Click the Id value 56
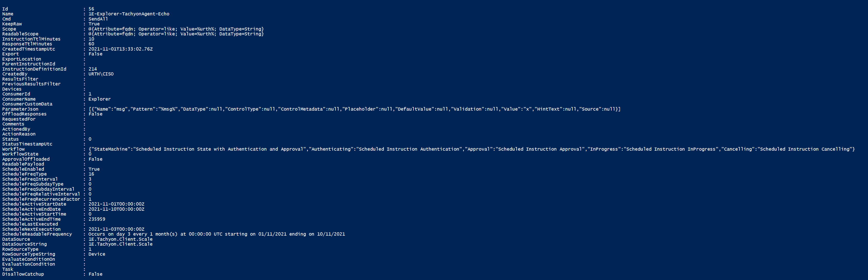868x280 pixels. point(91,9)
